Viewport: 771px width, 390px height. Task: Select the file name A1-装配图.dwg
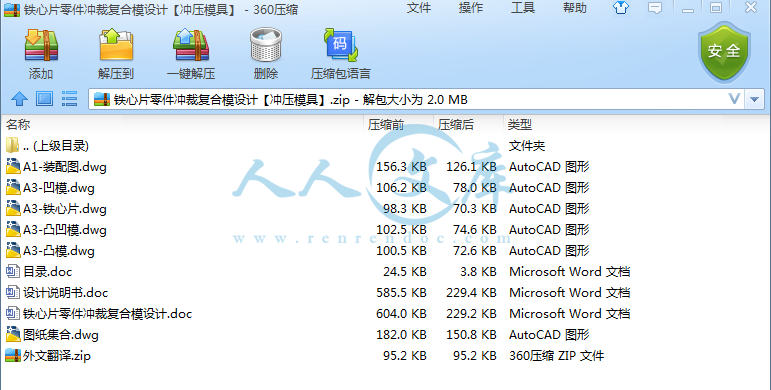click(x=65, y=167)
